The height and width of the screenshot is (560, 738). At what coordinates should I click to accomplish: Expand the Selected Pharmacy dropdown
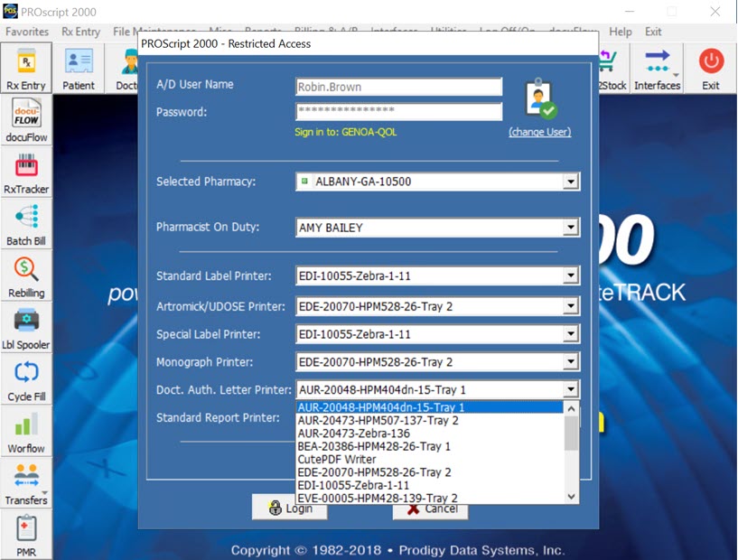573,182
